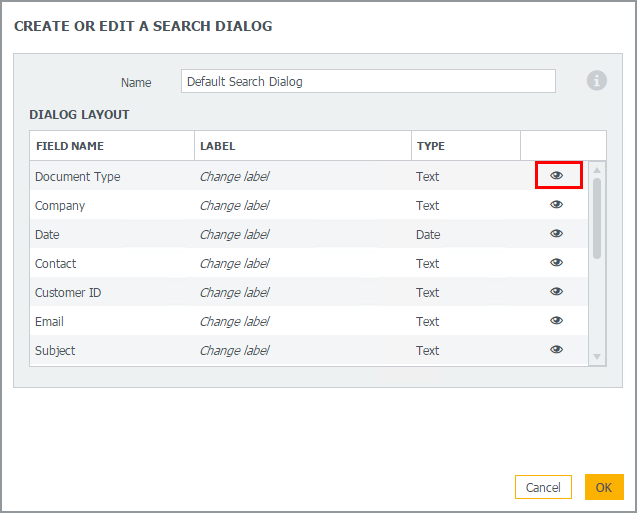Viewport: 637px width, 513px height.
Task: Click the Name input field
Action: pyautogui.click(x=367, y=82)
